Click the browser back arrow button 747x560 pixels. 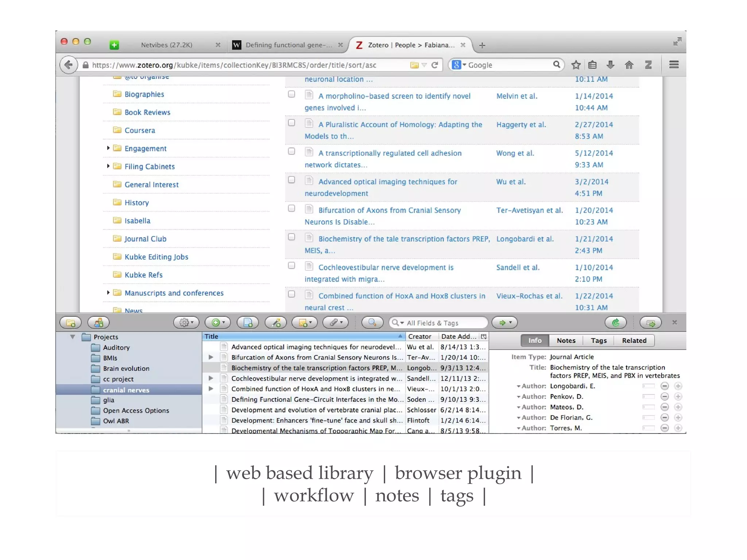coord(68,65)
